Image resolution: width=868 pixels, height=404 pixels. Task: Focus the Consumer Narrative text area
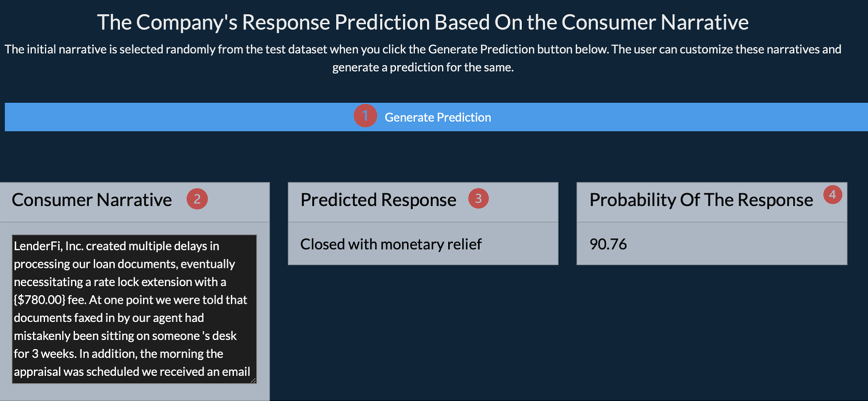pyautogui.click(x=134, y=309)
